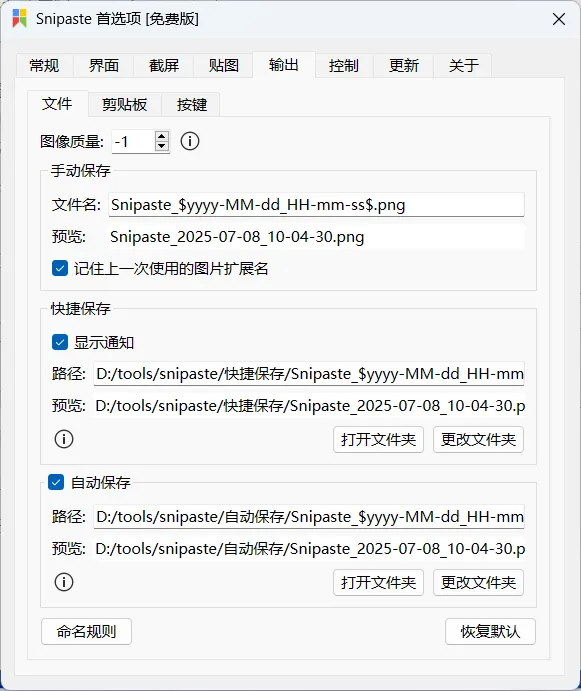
Task: Open the 剪贴板 sub-tab
Action: point(125,105)
